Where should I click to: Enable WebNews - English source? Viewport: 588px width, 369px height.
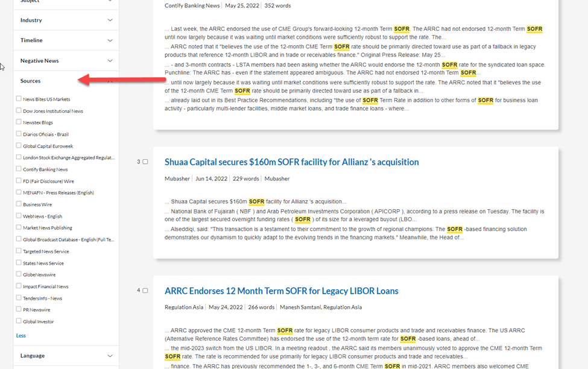(x=19, y=216)
